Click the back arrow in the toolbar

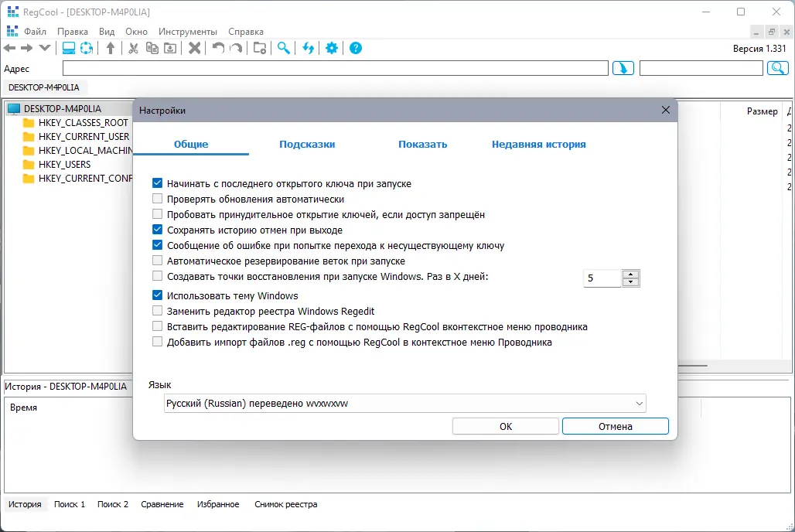tap(9, 48)
